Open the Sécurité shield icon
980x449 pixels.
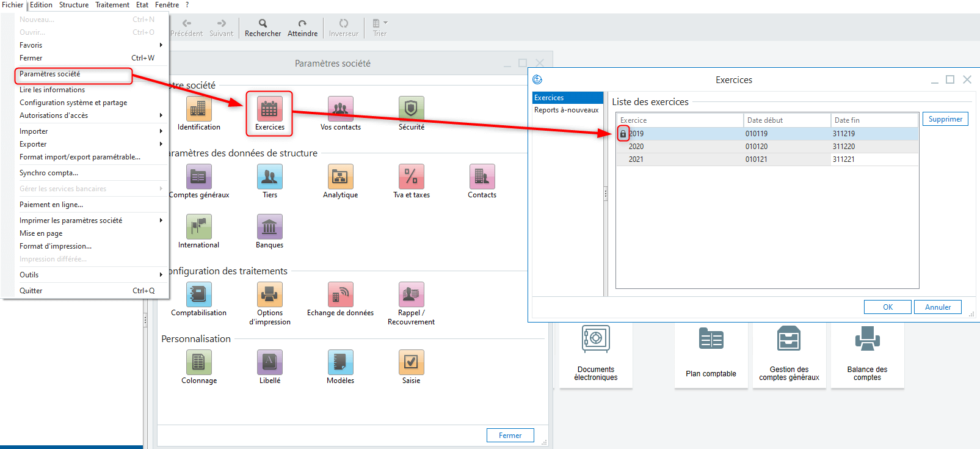(411, 109)
